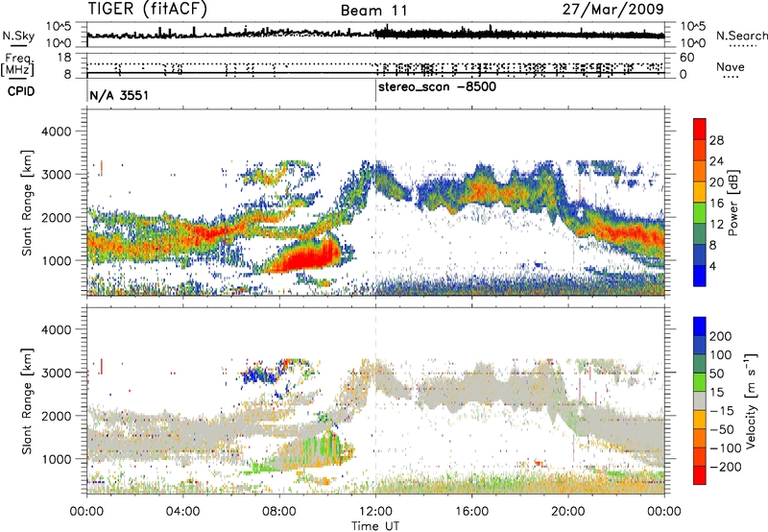Click the "Nave" legend label
The height and width of the screenshot is (532, 768).
click(731, 67)
